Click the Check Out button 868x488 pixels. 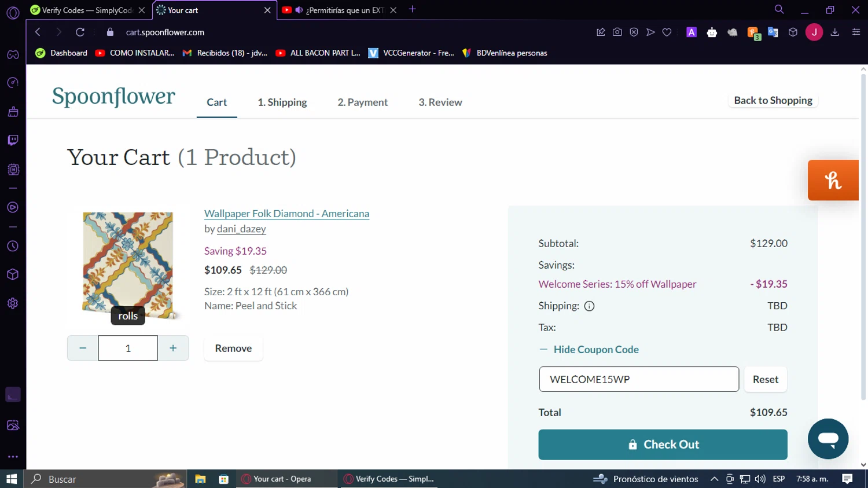tap(663, 445)
